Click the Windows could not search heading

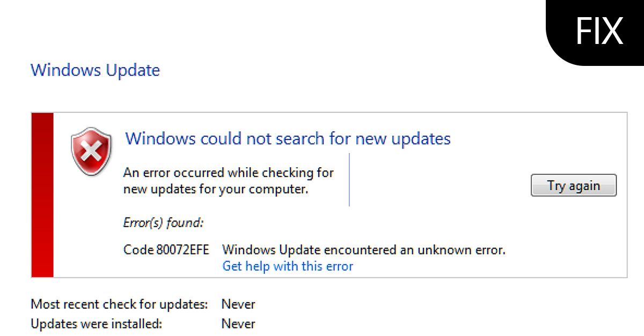[288, 138]
